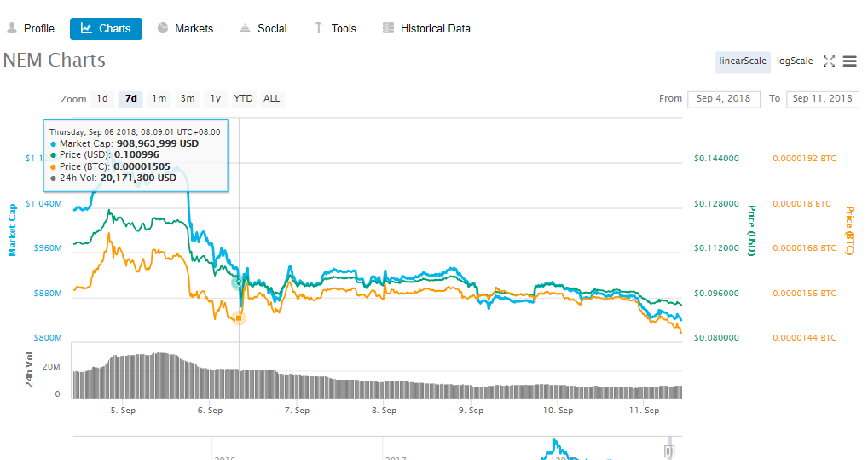Click the Social icon

(x=245, y=28)
